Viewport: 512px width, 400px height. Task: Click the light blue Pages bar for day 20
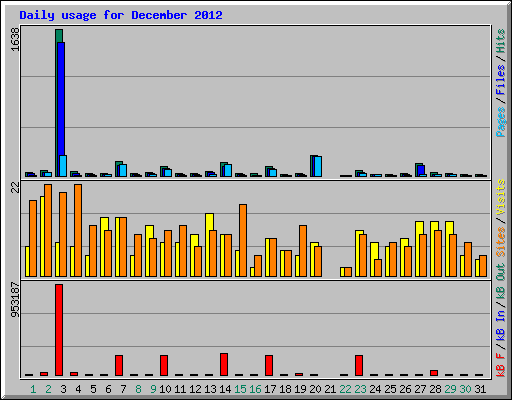[x=318, y=166]
